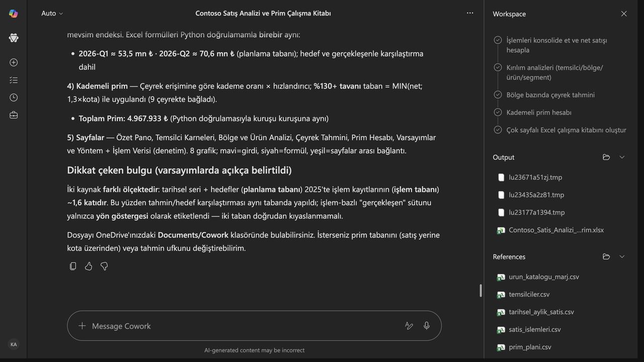Click the 'Bölge bazında çeyrek tahmini' checkmark
644x362 pixels.
click(498, 95)
